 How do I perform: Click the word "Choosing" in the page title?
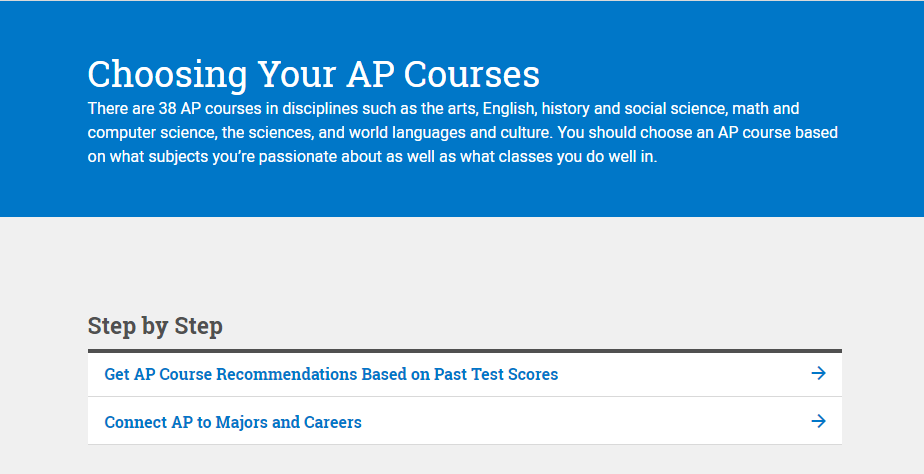point(167,75)
